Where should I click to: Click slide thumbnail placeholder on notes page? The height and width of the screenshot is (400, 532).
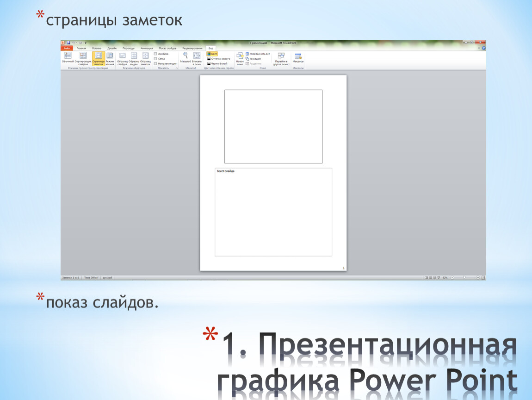[x=273, y=126]
